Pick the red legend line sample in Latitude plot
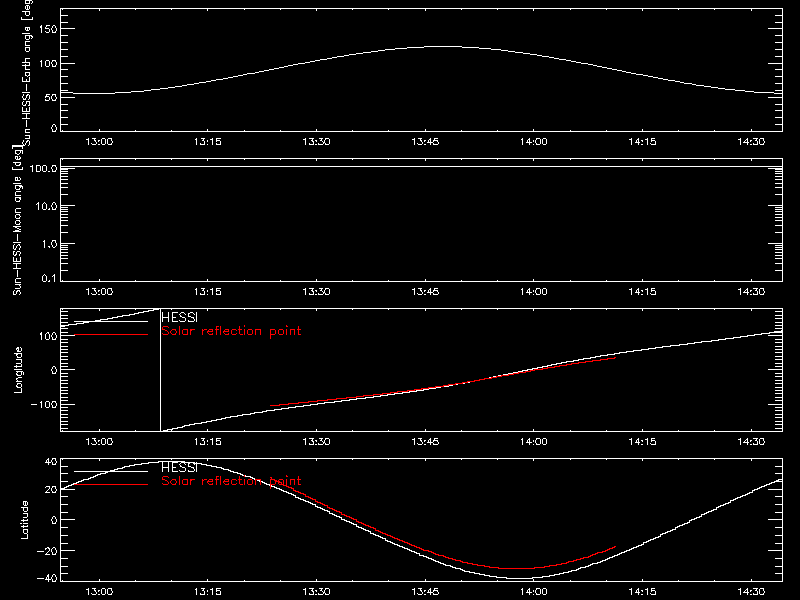Image resolution: width=800 pixels, height=600 pixels. pos(111,484)
